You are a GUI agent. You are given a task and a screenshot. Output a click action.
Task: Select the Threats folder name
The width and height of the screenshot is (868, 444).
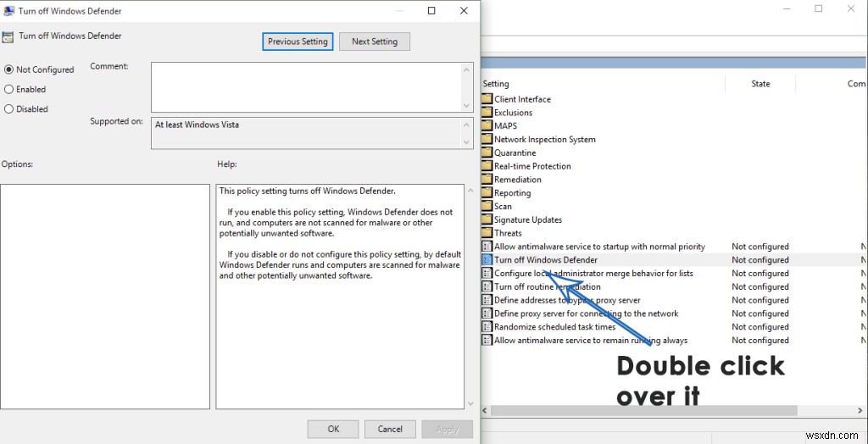coord(508,233)
